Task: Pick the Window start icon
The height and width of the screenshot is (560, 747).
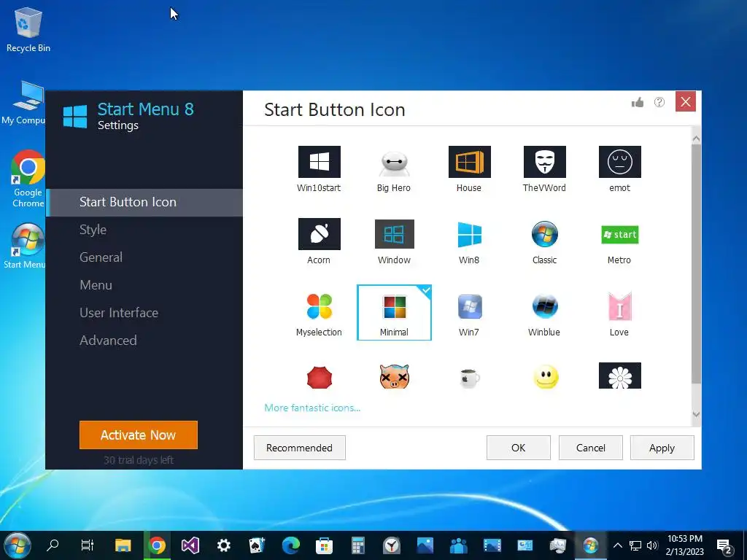Action: pyautogui.click(x=395, y=234)
